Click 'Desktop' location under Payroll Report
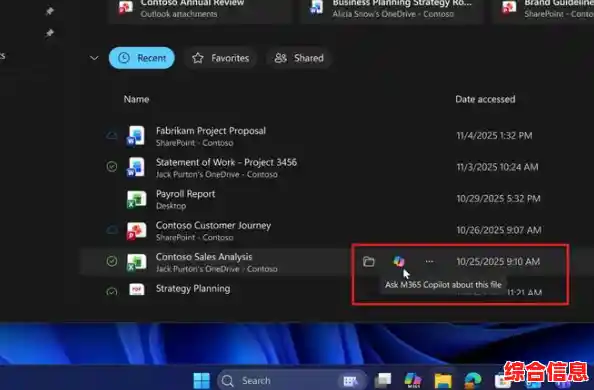Viewport: 594px width, 390px height. pyautogui.click(x=171, y=206)
